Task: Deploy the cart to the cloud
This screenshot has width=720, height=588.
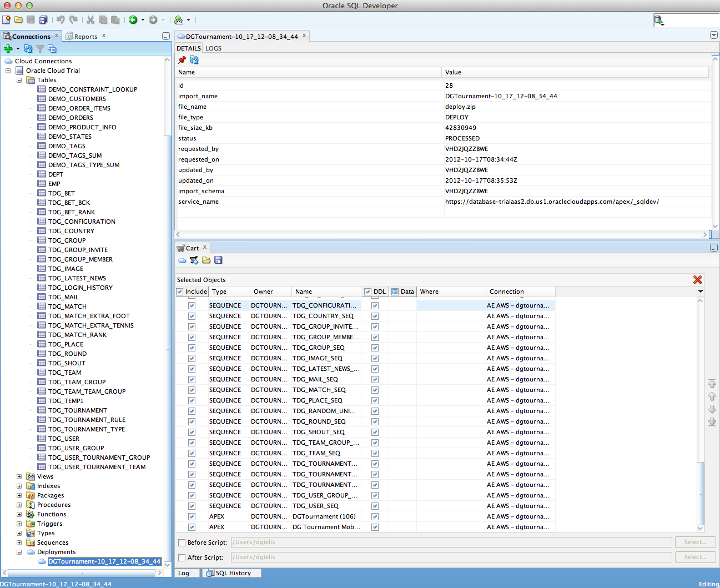Action: pyautogui.click(x=182, y=260)
